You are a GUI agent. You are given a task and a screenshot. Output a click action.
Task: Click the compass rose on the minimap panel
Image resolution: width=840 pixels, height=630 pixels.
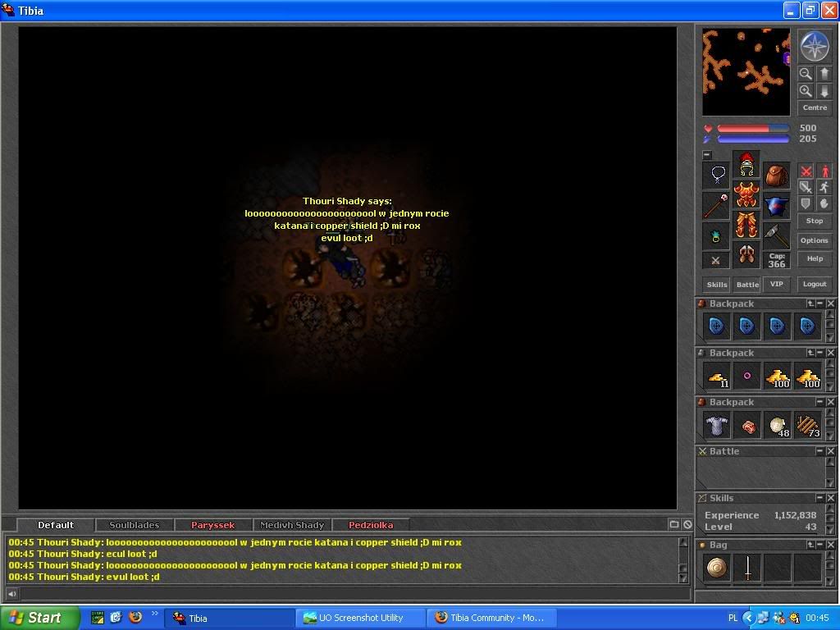pyautogui.click(x=815, y=46)
